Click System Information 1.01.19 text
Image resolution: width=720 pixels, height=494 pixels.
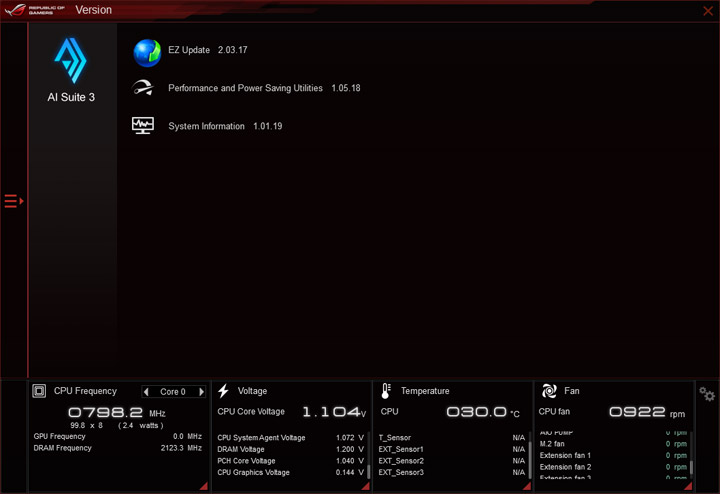click(x=225, y=126)
